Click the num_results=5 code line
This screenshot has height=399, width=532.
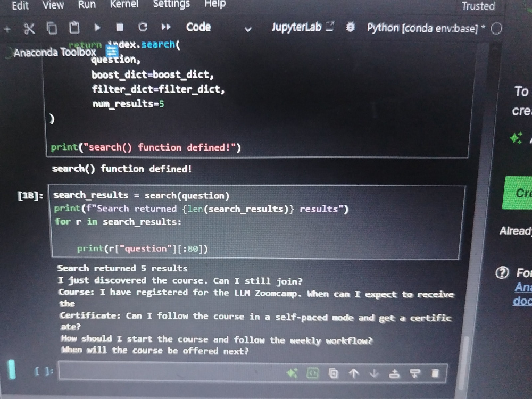pyautogui.click(x=128, y=104)
